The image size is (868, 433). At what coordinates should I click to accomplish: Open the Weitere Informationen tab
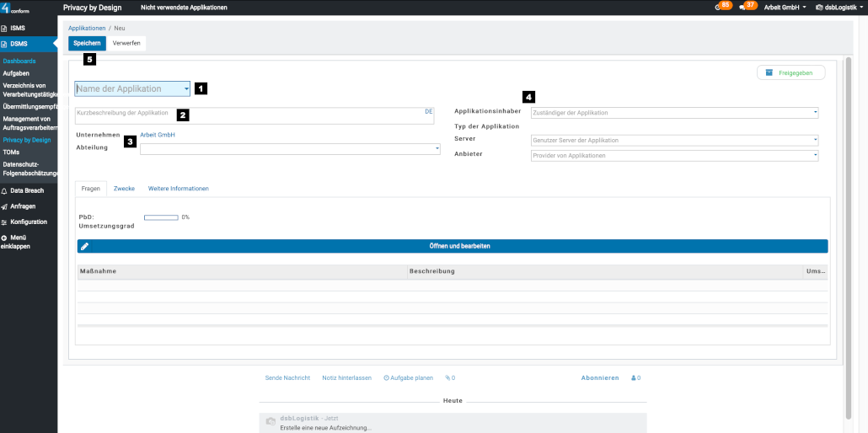(178, 189)
